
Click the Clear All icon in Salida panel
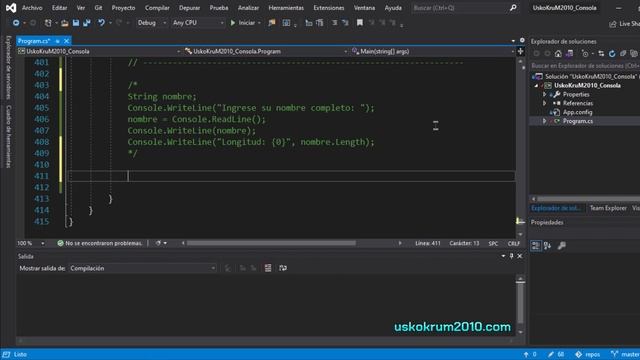pos(268,268)
